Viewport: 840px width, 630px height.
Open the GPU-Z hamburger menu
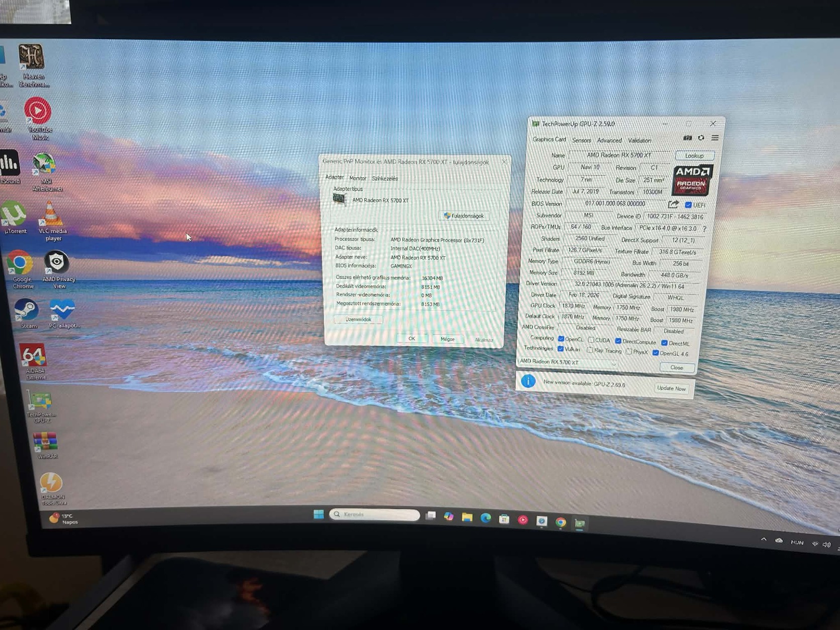coord(715,138)
